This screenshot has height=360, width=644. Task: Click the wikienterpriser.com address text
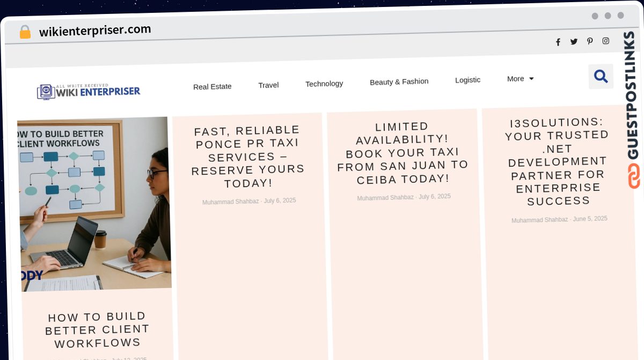coord(95,30)
